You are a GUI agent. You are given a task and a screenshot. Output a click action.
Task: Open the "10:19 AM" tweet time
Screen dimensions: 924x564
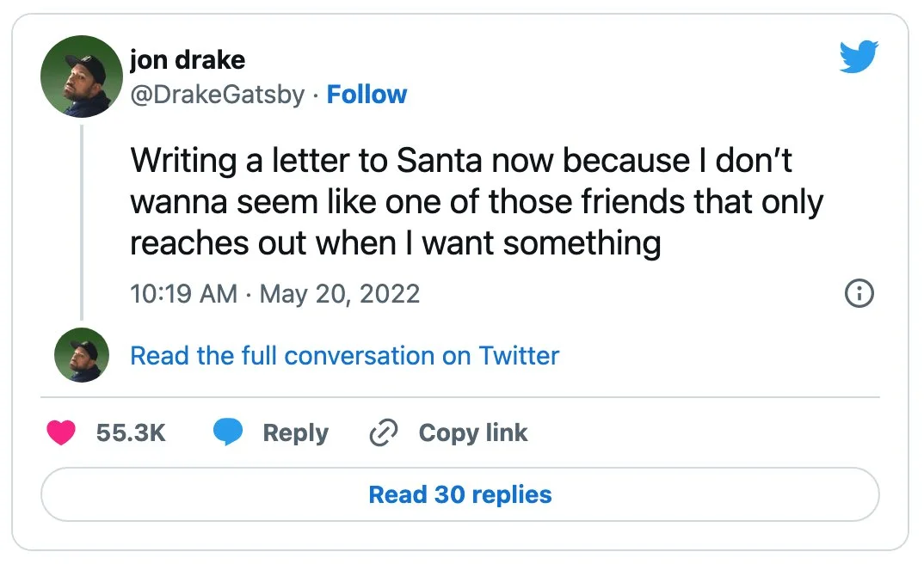(x=183, y=294)
